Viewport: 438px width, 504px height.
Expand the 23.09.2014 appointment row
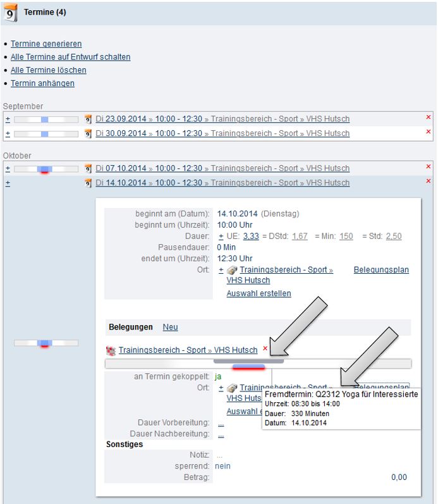[x=8, y=119]
